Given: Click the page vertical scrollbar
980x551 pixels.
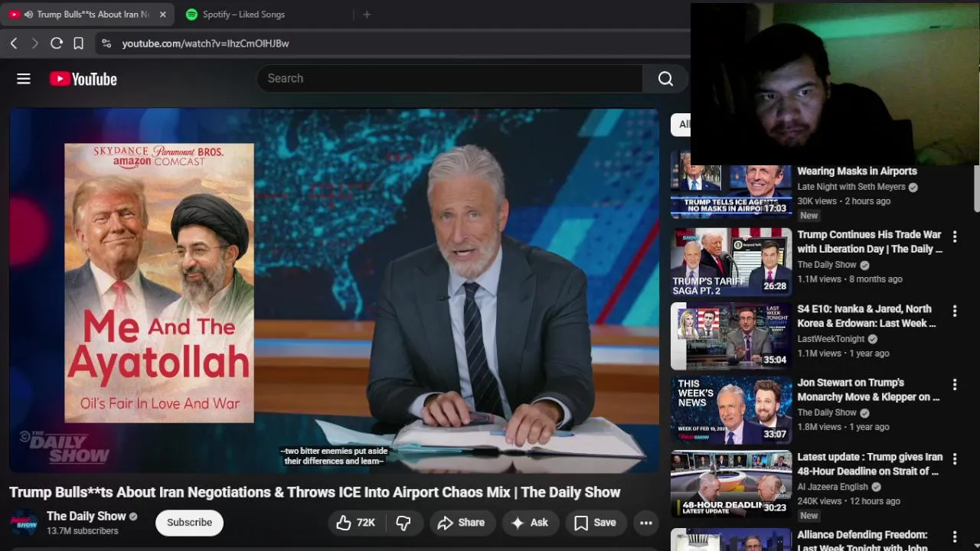Looking at the screenshot, I should [976, 187].
